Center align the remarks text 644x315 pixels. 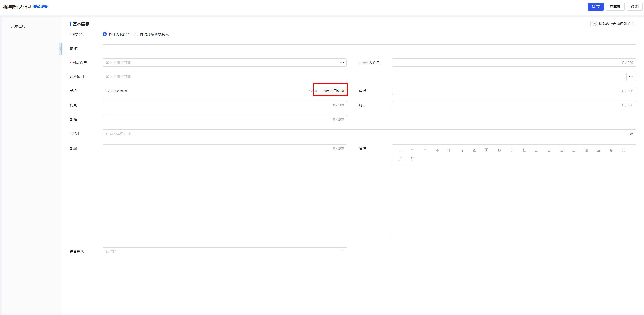[549, 150]
